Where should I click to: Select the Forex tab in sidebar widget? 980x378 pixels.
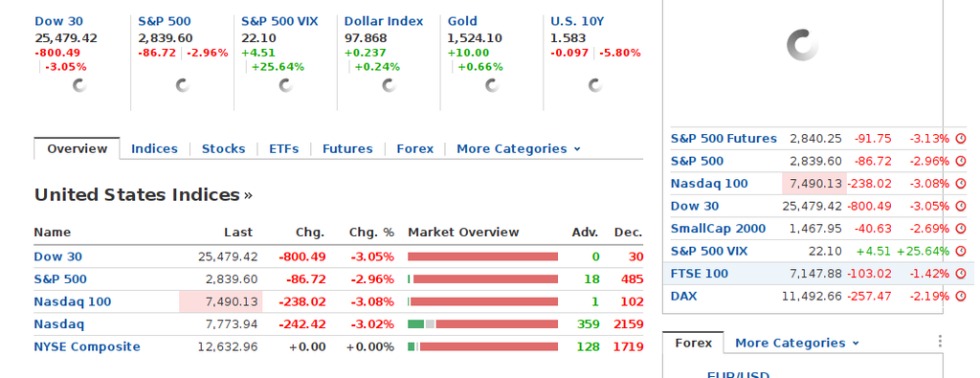693,343
